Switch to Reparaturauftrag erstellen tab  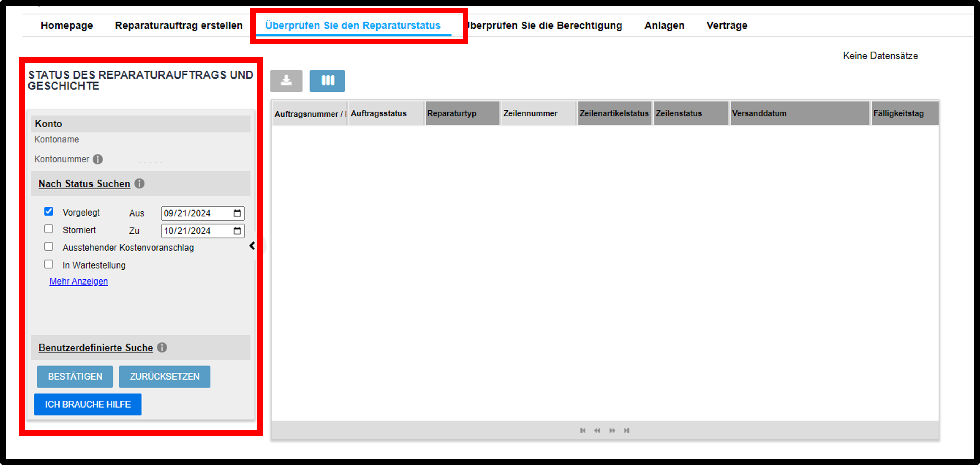[179, 26]
